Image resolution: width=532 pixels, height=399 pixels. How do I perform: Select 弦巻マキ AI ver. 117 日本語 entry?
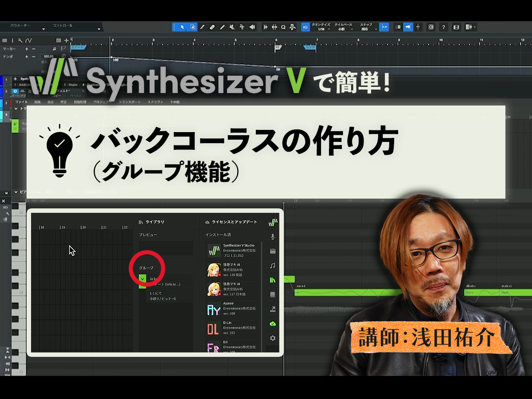tap(232, 289)
